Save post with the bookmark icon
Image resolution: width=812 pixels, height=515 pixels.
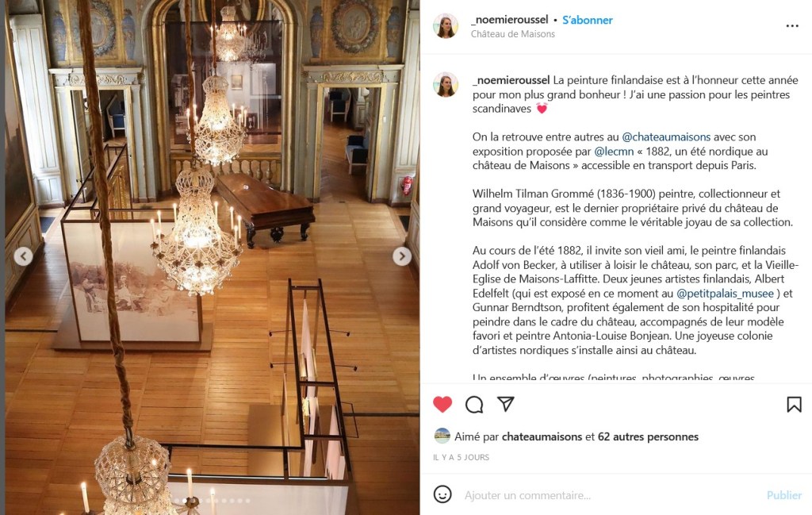(794, 404)
